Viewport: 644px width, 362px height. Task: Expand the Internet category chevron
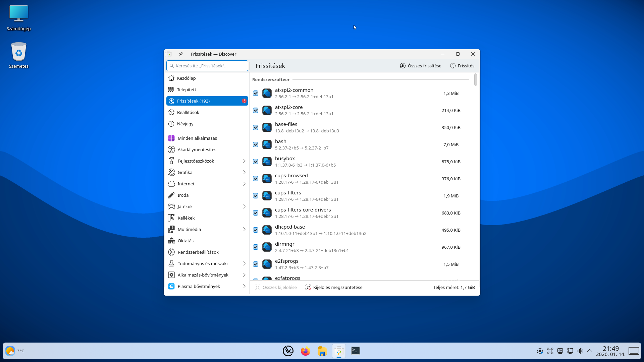pos(244,184)
